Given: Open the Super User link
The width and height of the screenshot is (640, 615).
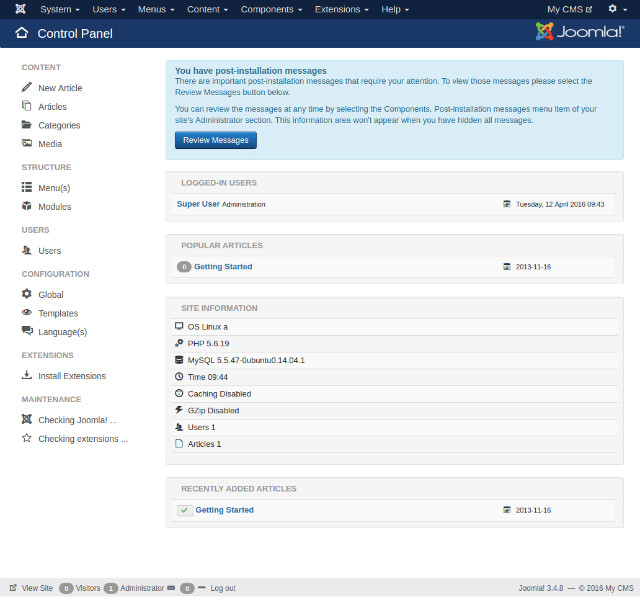Looking at the screenshot, I should (x=198, y=204).
